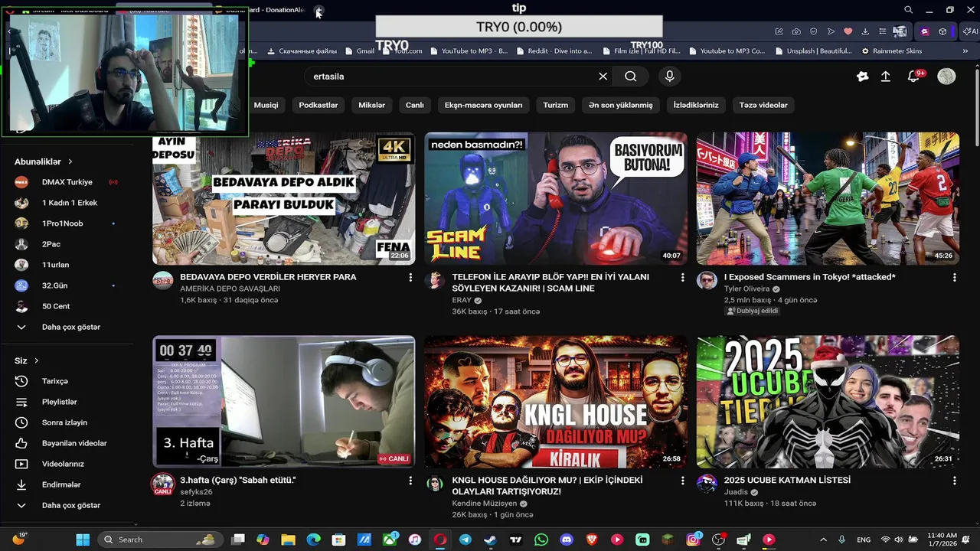Viewport: 980px width, 551px height.
Task: Select the Canlı filter chip
Action: click(414, 105)
